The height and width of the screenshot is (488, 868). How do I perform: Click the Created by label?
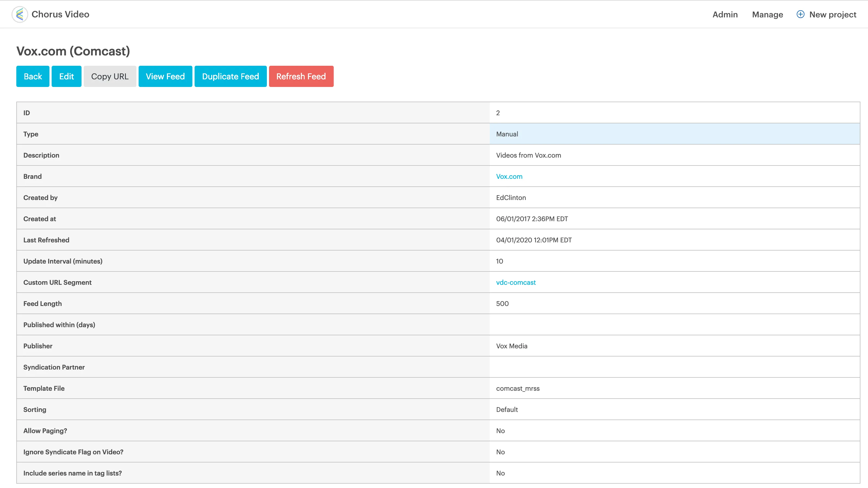point(40,198)
